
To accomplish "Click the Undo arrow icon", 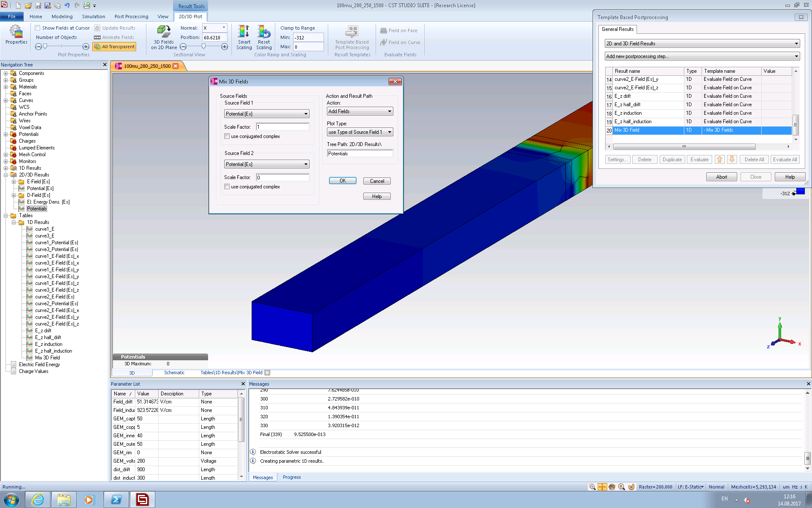I will pos(67,6).
